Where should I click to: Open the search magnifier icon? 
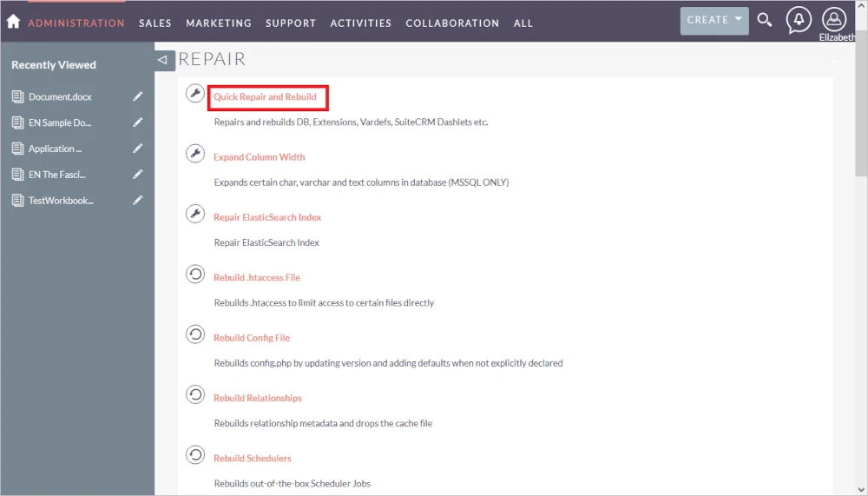pyautogui.click(x=765, y=20)
